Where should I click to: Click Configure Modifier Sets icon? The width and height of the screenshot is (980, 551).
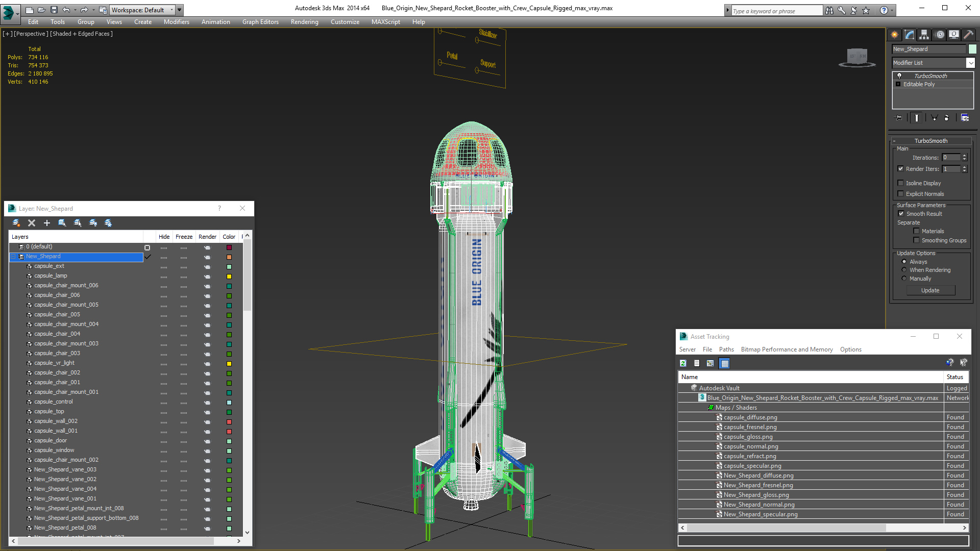965,118
